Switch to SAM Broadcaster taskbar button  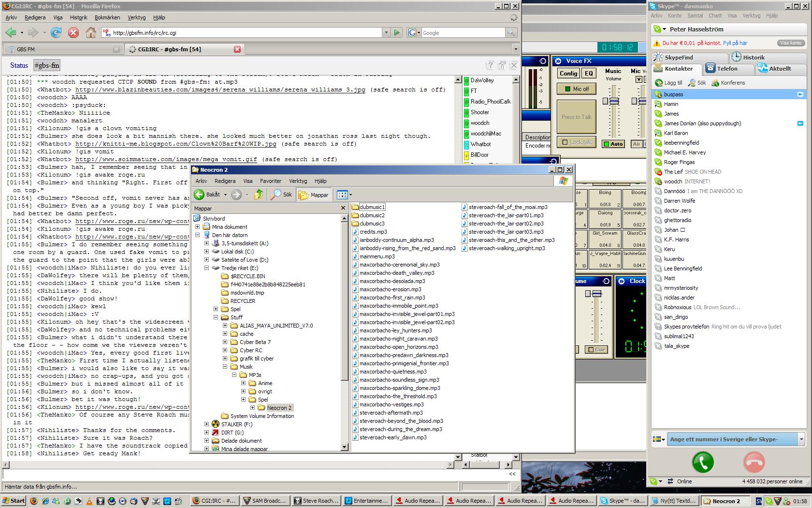[265, 501]
